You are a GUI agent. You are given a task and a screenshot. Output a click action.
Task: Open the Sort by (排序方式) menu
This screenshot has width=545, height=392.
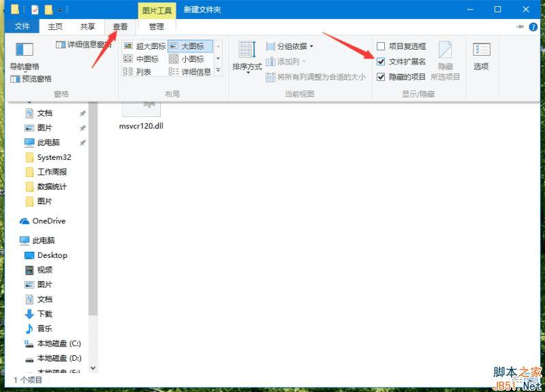pyautogui.click(x=247, y=57)
